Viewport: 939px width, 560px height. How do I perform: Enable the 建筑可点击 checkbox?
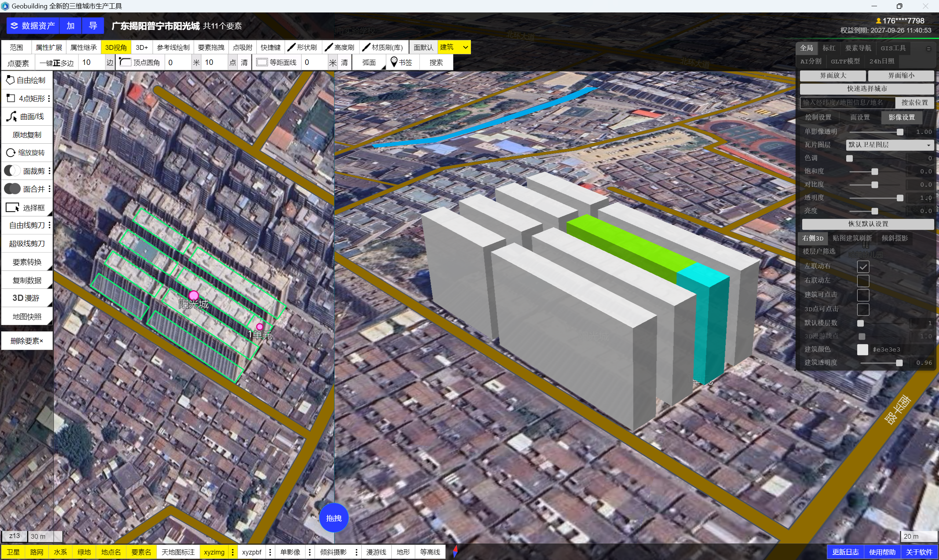click(x=863, y=295)
